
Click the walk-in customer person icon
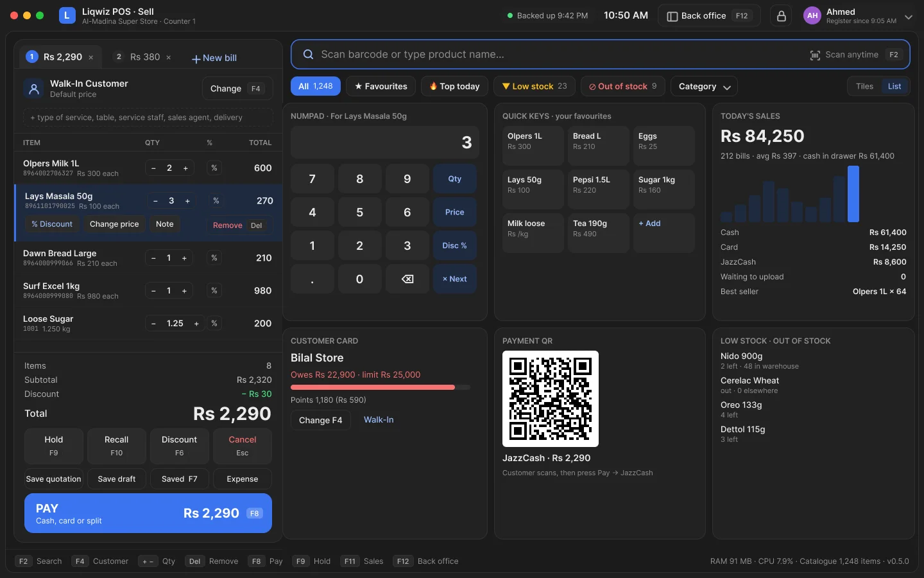(33, 89)
